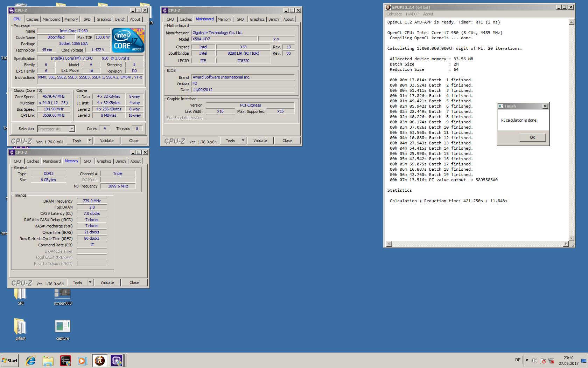Click DRAM Frequency value 779.9 MHz
Image resolution: width=588 pixels, height=368 pixels.
92,201
